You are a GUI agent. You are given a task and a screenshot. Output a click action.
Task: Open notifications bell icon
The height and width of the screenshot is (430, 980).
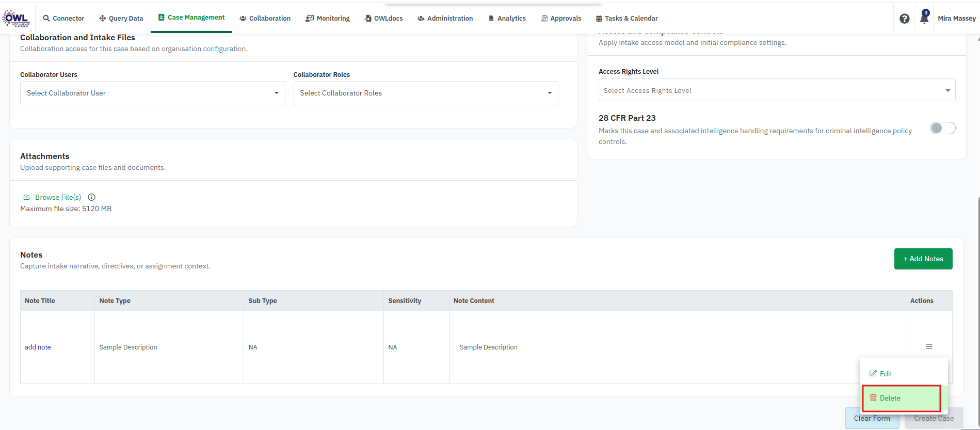pos(924,18)
